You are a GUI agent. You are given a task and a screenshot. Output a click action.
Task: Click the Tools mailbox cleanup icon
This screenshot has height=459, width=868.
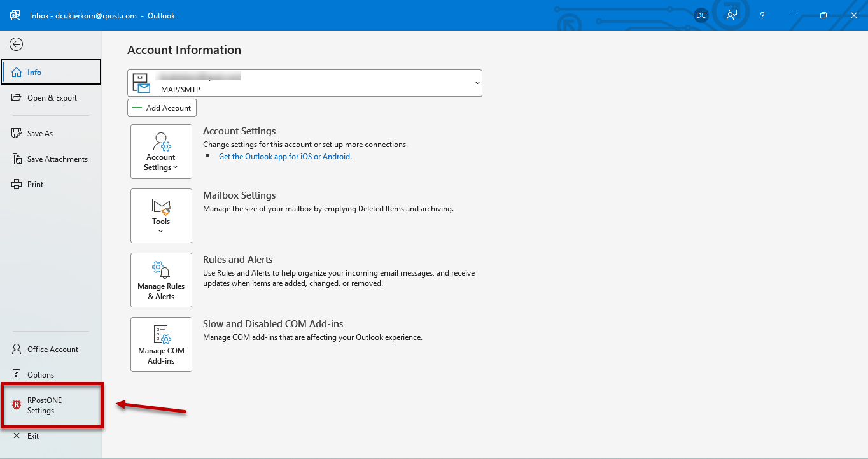click(x=161, y=206)
